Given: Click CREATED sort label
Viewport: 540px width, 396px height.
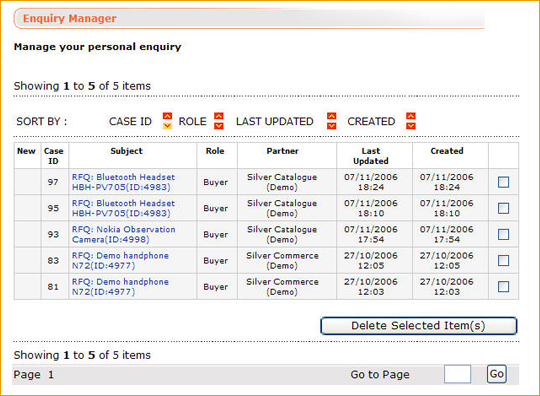Looking at the screenshot, I should pos(371,121).
